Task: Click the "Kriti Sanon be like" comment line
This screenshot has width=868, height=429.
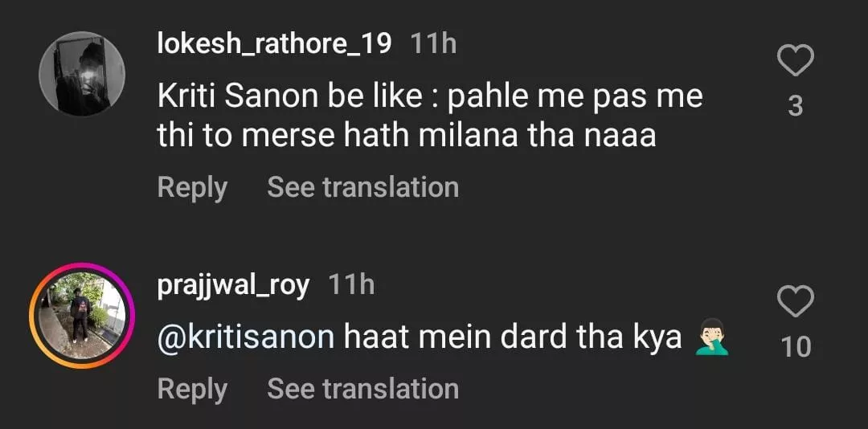Action: click(x=429, y=96)
